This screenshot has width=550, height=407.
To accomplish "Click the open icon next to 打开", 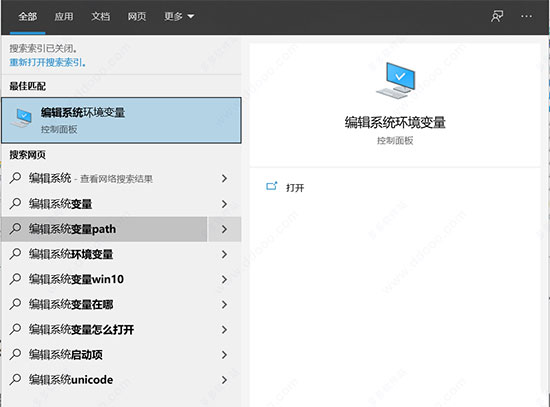I will [x=271, y=186].
